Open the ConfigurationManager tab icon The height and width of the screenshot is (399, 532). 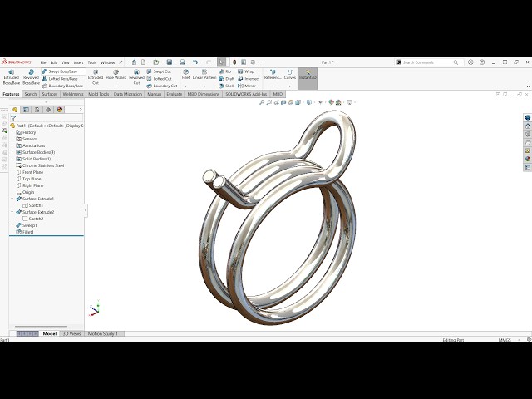(x=37, y=110)
